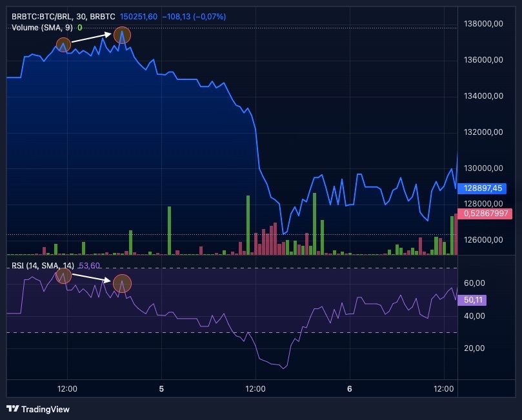This screenshot has width=522, height=420.
Task: Click the BRBTC:BTC/BRL symbol title
Action: [x=63, y=17]
